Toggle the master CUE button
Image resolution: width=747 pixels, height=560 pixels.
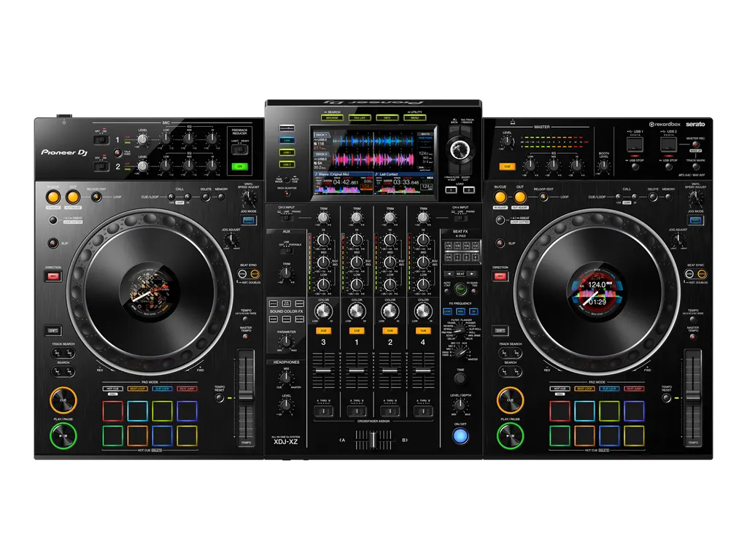point(508,167)
